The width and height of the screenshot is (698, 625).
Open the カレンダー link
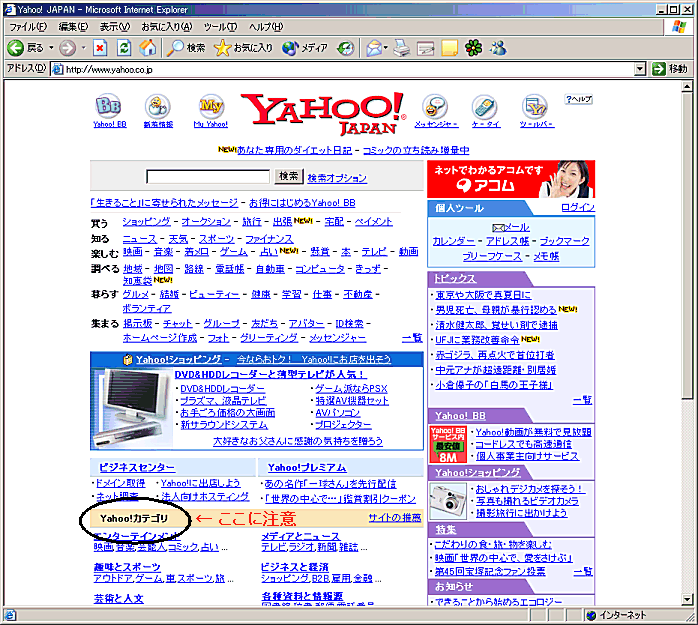pos(453,241)
